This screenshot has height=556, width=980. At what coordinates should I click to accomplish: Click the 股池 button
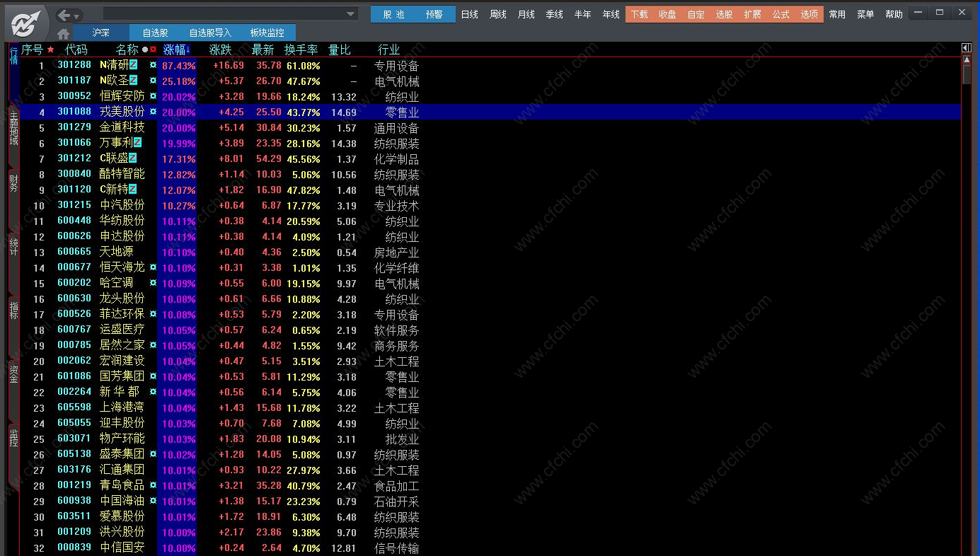tap(393, 14)
